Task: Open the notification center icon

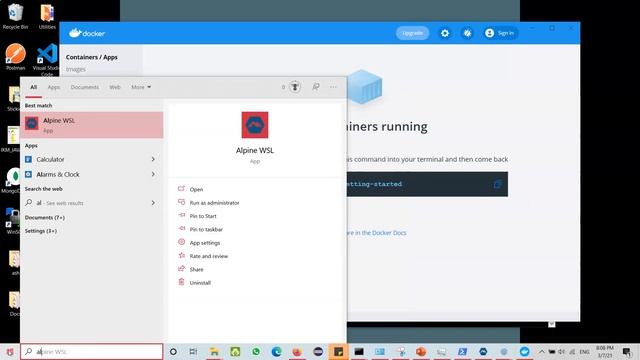Action: click(x=627, y=351)
